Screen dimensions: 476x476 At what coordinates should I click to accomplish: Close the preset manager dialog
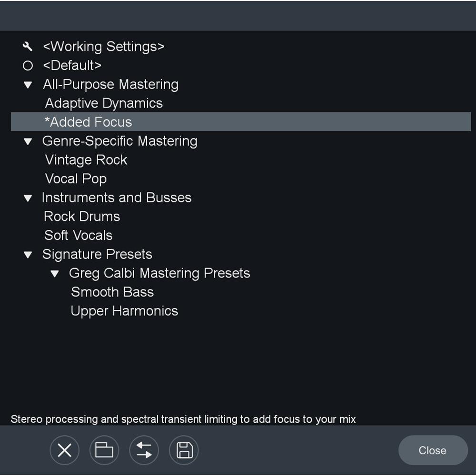click(432, 450)
